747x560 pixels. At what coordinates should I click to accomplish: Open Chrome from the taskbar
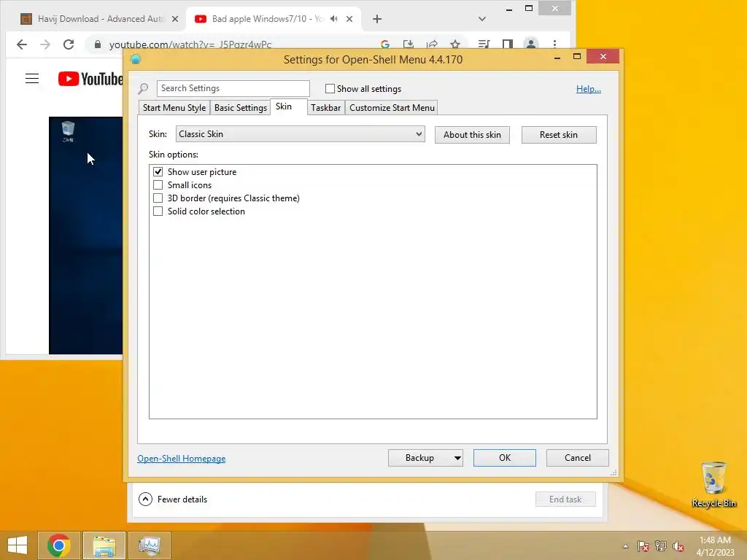(x=59, y=545)
